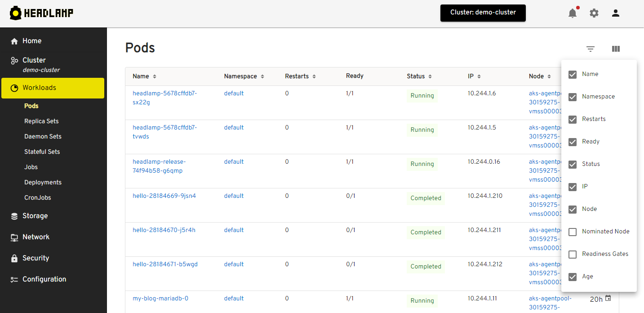Open the filter funnel icon above the table
The image size is (644, 313).
click(x=590, y=49)
